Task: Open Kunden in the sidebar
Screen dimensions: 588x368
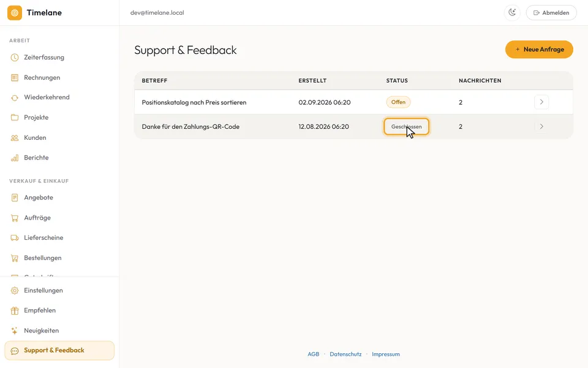Action: [59, 138]
